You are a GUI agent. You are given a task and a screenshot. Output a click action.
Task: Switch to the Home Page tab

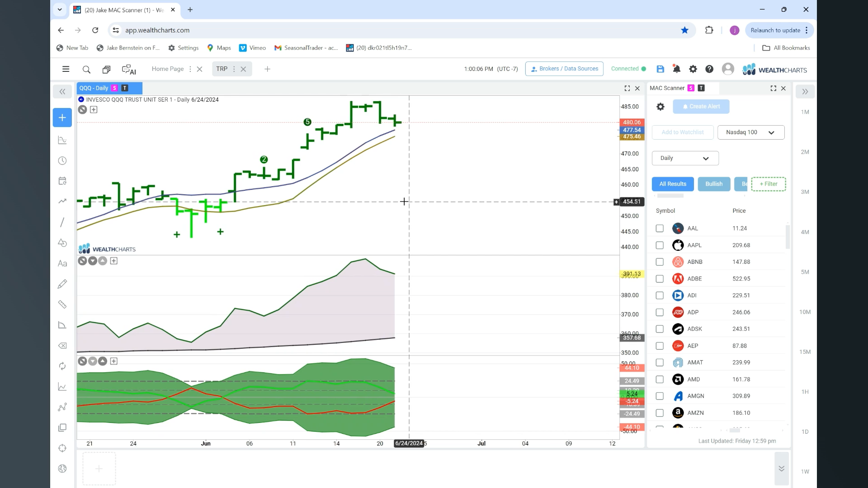coord(168,69)
